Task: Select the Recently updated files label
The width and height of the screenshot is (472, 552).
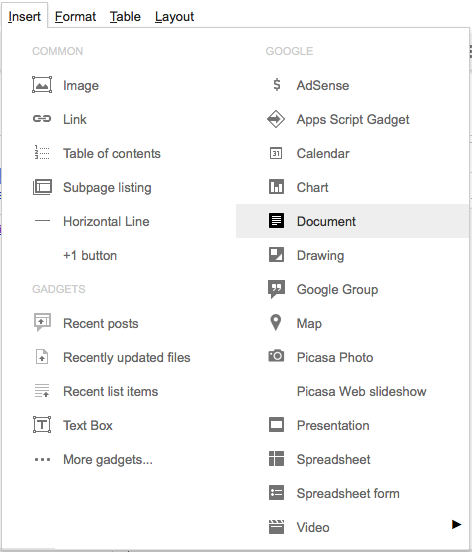Action: tap(127, 358)
